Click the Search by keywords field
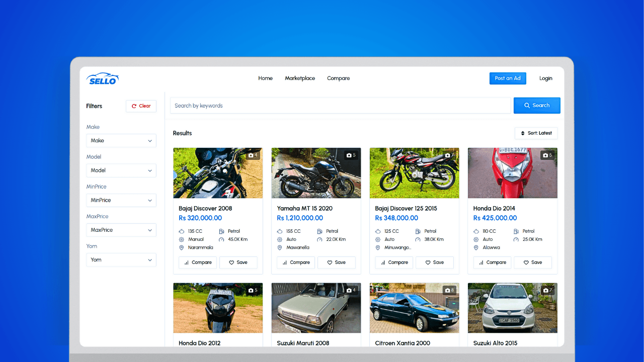This screenshot has height=362, width=644. [341, 106]
